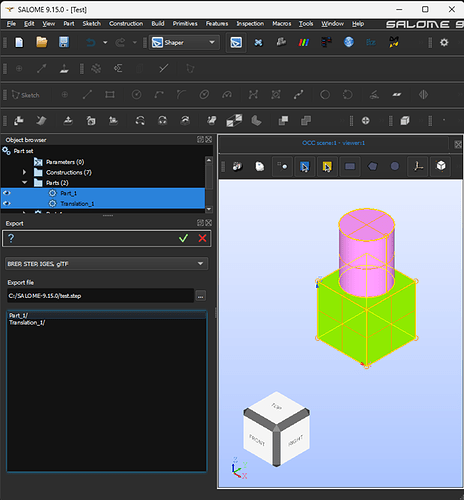Click the New document icon

19,42
